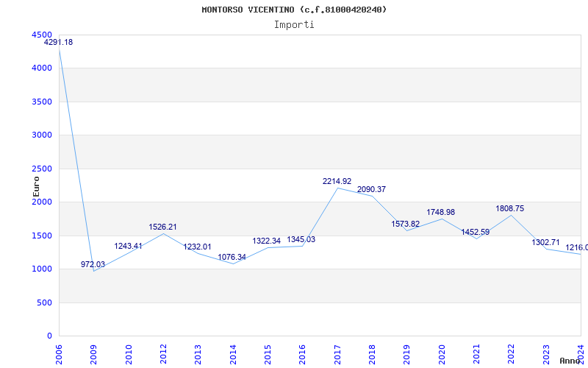Click x-axis year 2009

(94, 355)
